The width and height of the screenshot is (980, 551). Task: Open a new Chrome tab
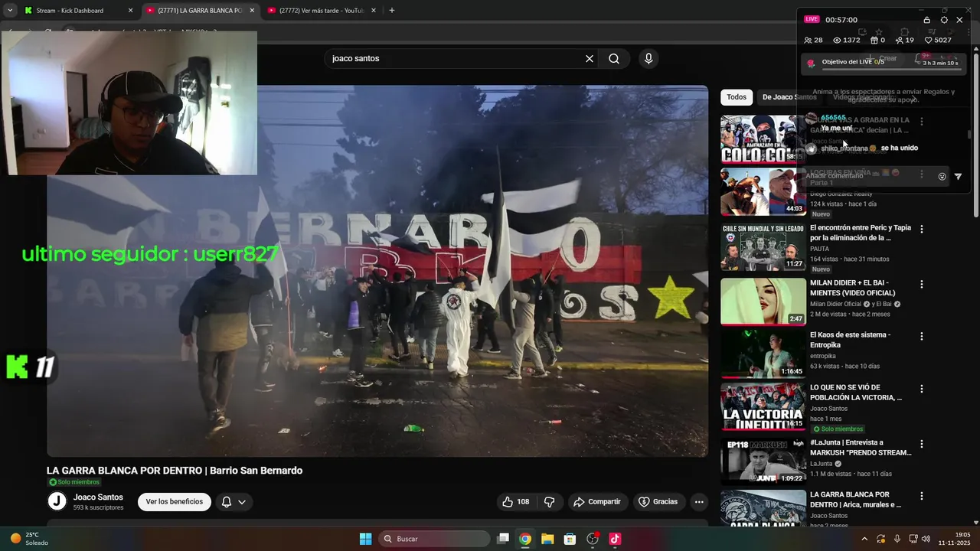pyautogui.click(x=392, y=11)
